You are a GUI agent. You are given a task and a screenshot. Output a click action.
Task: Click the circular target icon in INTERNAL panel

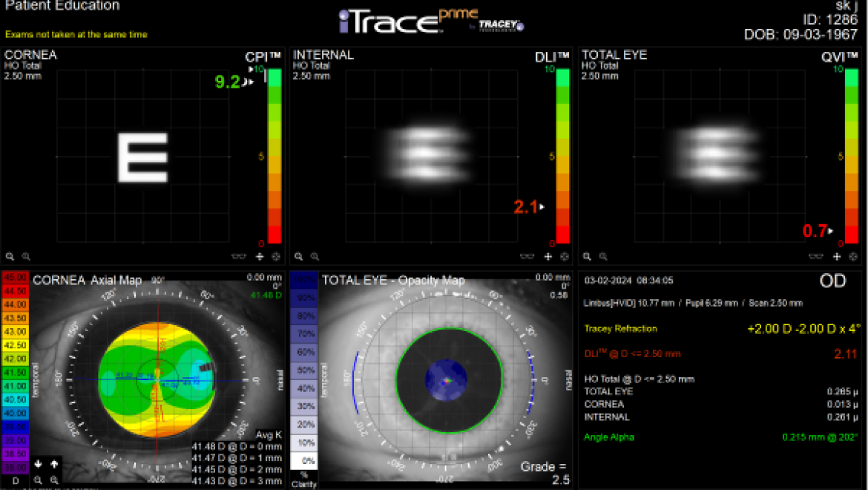tap(565, 256)
